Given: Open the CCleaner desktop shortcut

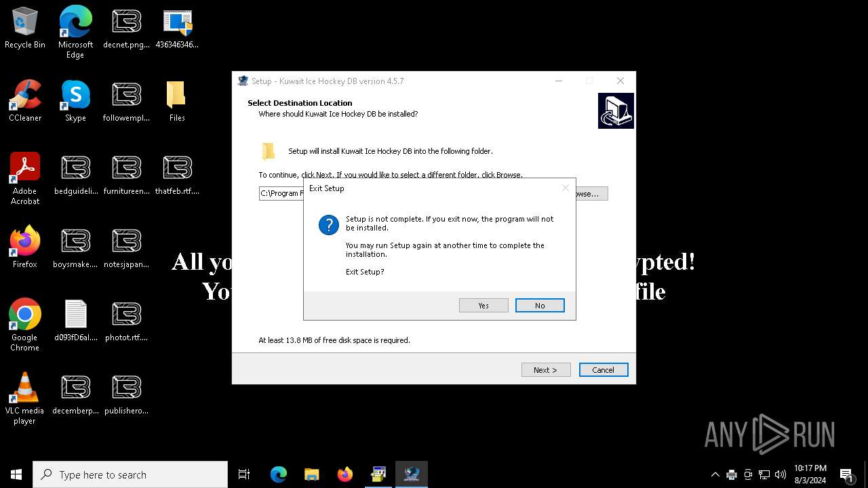Looking at the screenshot, I should click(25, 102).
